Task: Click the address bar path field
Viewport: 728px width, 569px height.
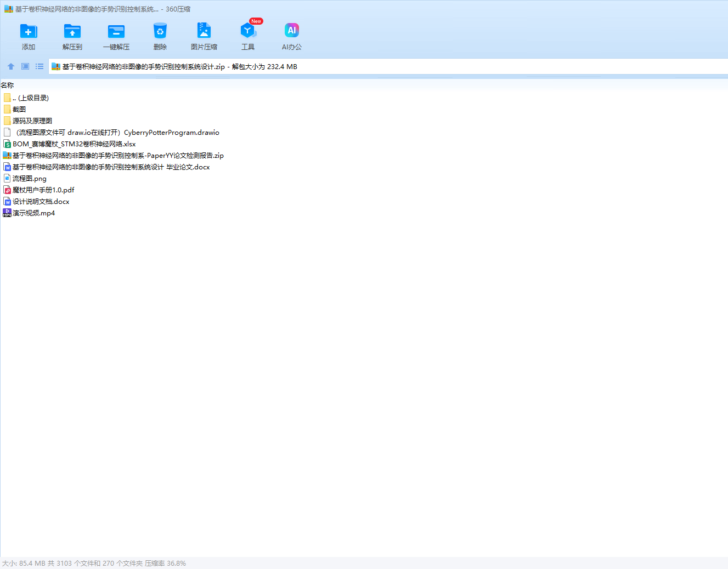Action: click(388, 66)
